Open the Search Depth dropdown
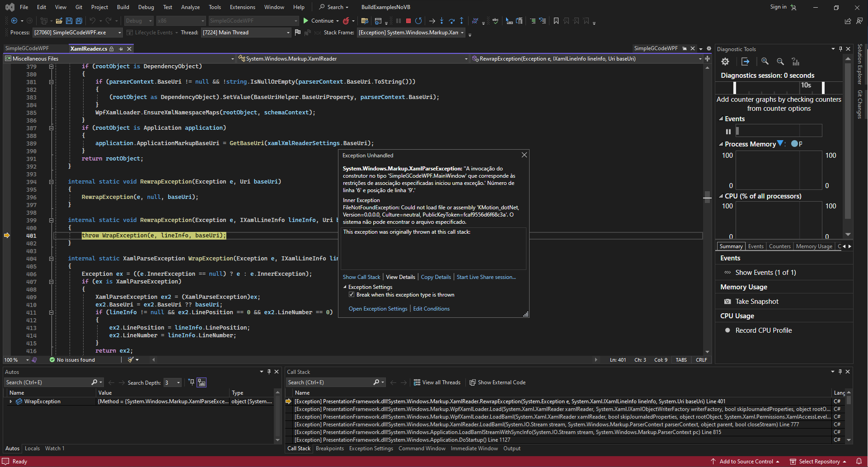Viewport: 868px width, 467px height. (x=178, y=383)
